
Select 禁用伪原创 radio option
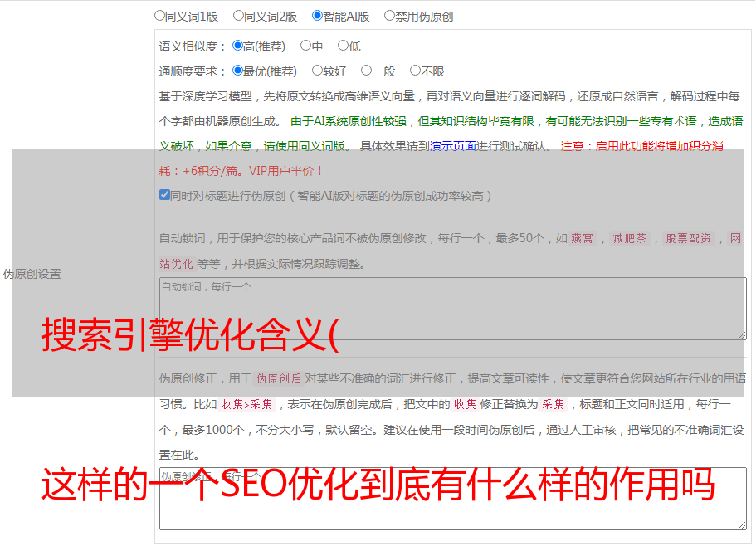[389, 16]
